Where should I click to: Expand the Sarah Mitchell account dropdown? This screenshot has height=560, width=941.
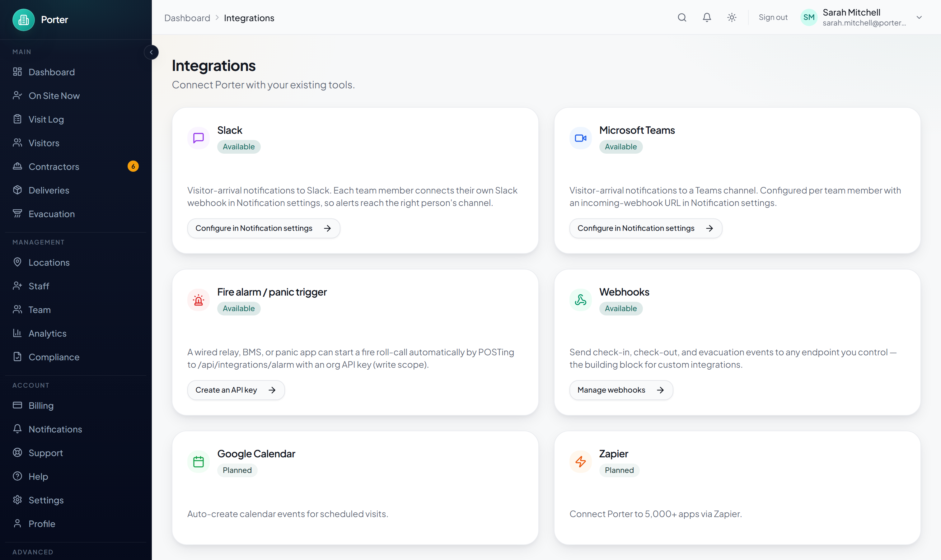[x=919, y=17]
